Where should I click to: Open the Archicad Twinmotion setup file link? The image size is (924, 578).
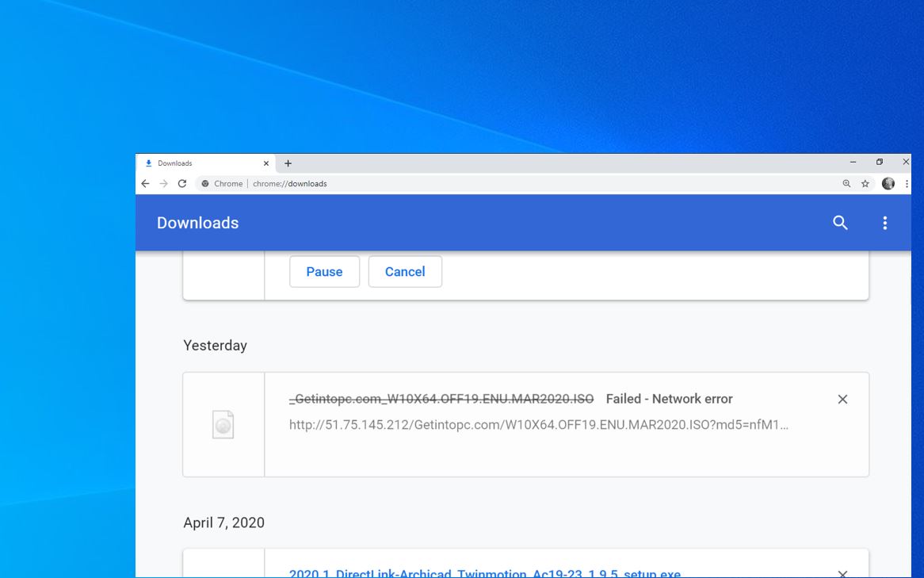pos(485,573)
